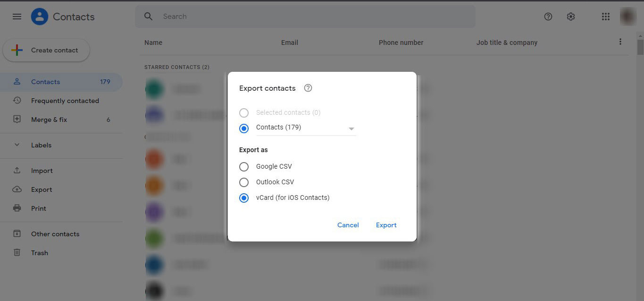644x301 pixels.
Task: Click the Import icon in sidebar
Action: (x=17, y=170)
